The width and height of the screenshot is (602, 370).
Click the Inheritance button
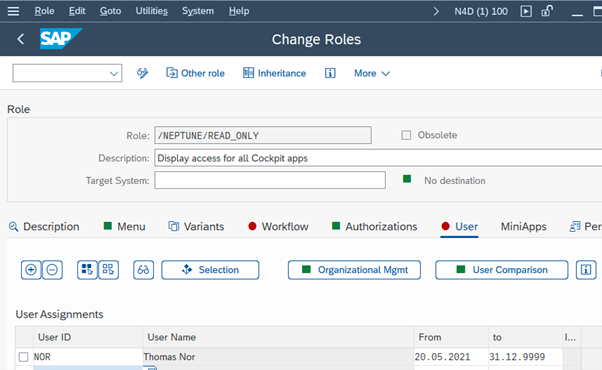point(275,73)
